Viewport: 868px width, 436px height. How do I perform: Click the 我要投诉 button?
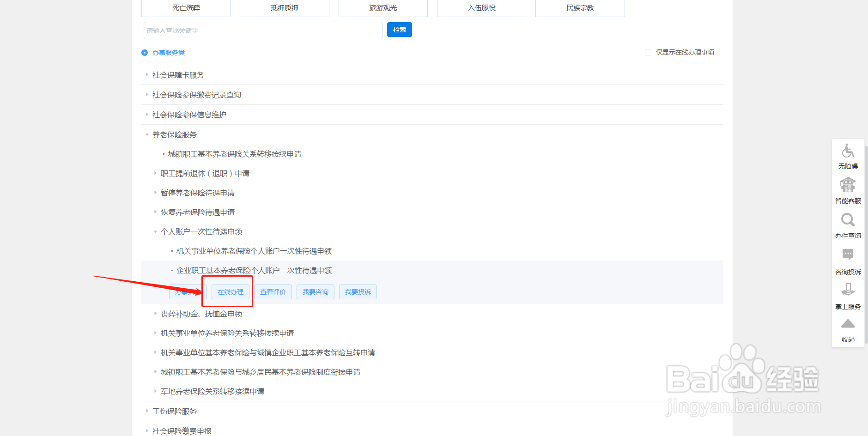(x=358, y=292)
